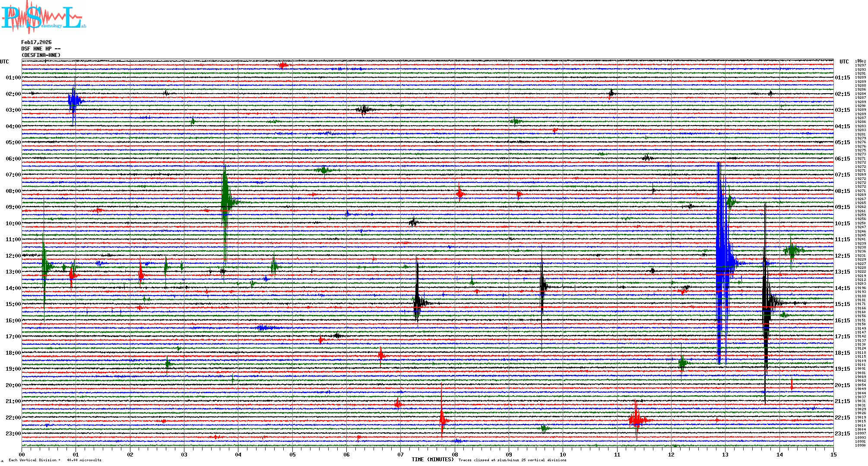Screen dimensions: 868x466
Task: Click the PSL seismology lab logo
Action: (43, 17)
